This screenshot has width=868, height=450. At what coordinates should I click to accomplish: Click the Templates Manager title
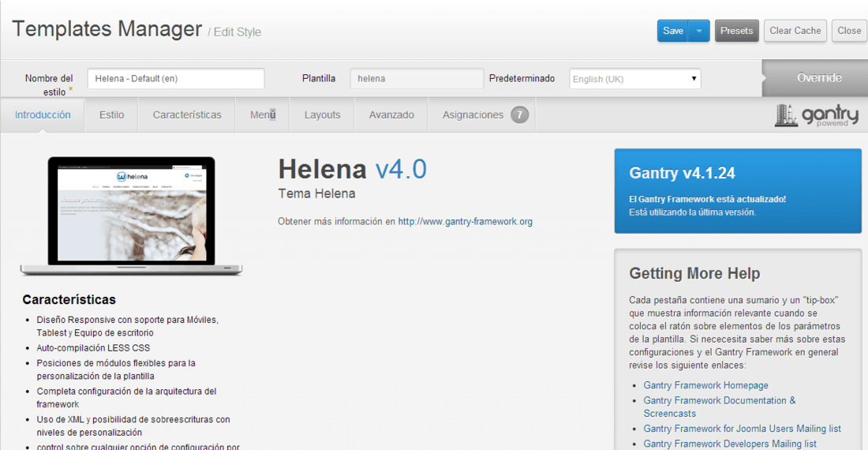click(107, 28)
